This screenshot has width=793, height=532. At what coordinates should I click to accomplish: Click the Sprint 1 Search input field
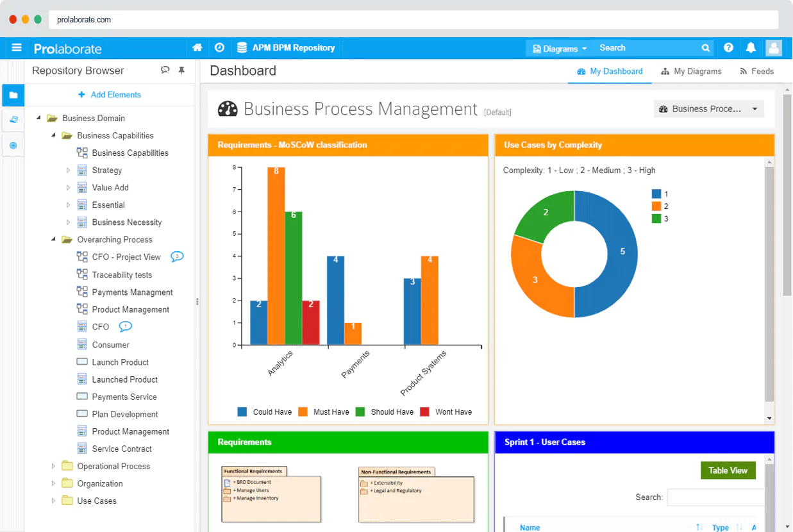coord(716,497)
